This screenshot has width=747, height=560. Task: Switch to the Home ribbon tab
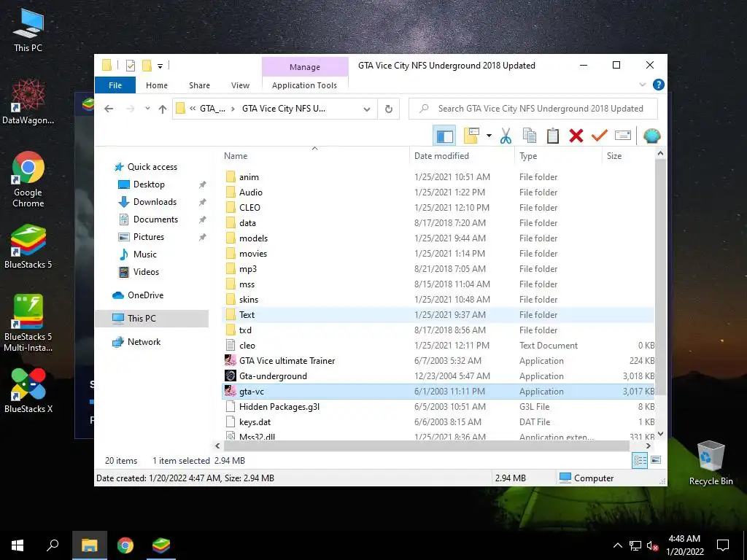point(157,85)
